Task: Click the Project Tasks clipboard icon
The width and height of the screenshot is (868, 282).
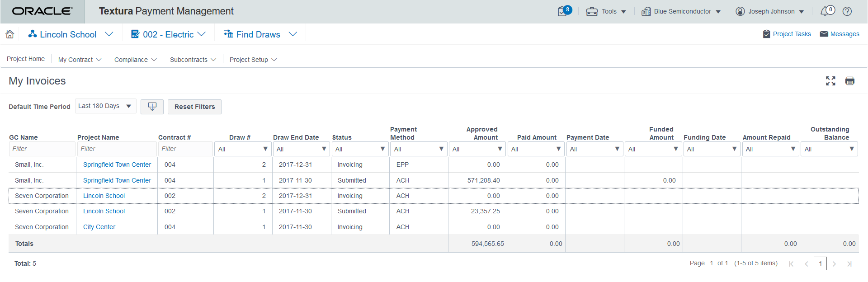Action: click(x=766, y=34)
